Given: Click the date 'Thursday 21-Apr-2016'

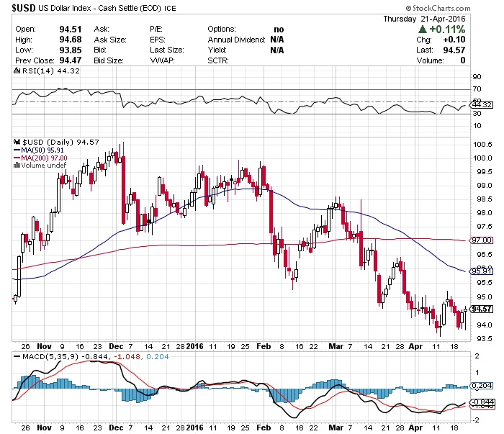Looking at the screenshot, I should [x=424, y=19].
